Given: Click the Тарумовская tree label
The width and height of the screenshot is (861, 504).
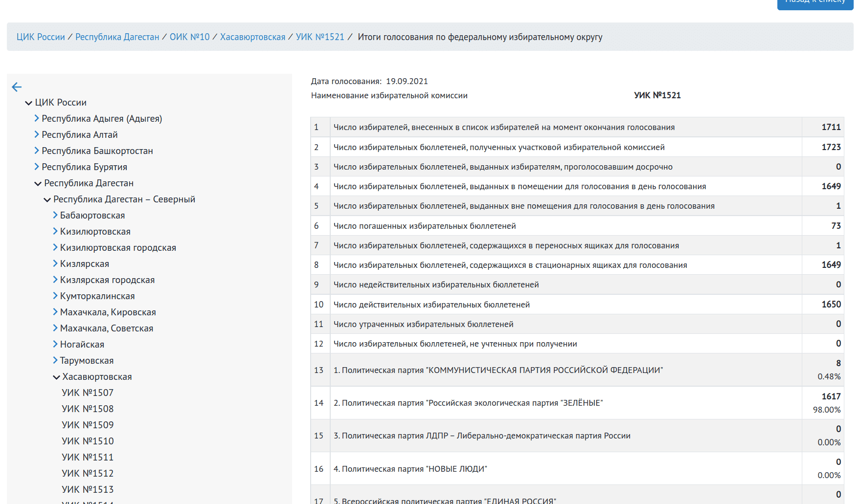Looking at the screenshot, I should [x=87, y=360].
